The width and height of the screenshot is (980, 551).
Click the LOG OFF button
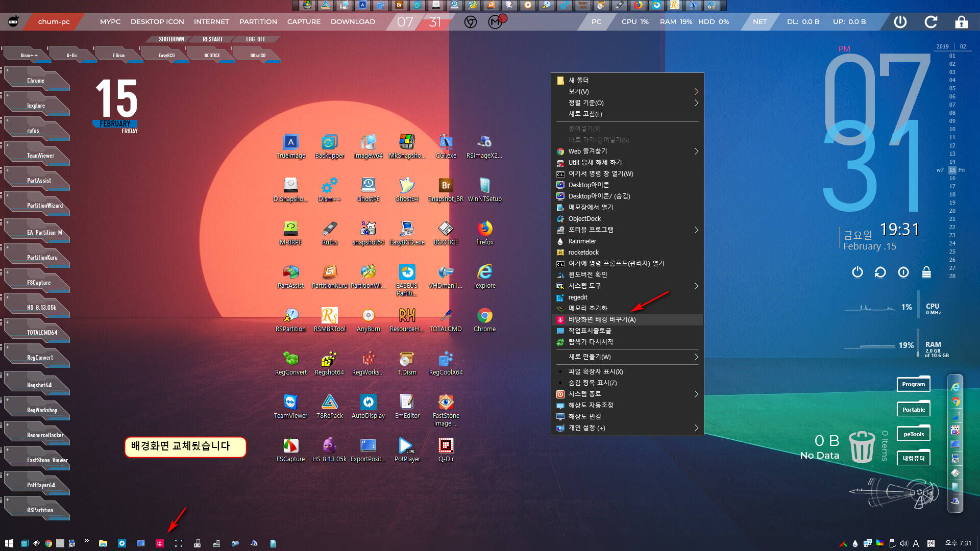pos(255,39)
